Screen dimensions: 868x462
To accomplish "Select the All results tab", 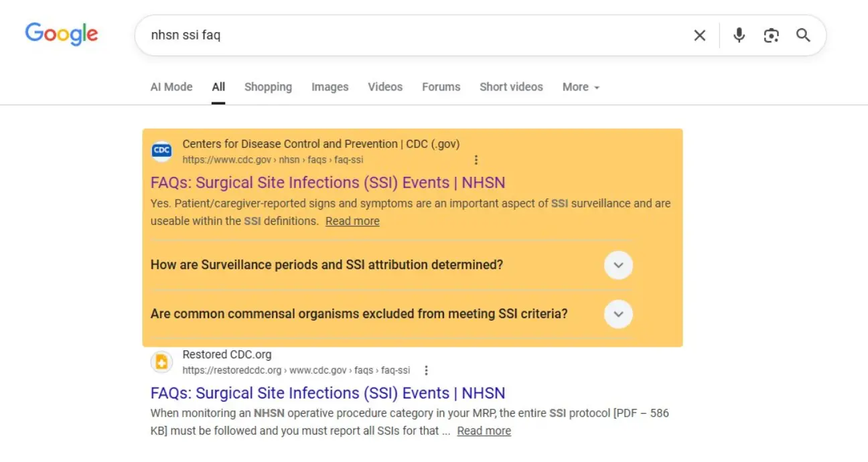I will pyautogui.click(x=218, y=87).
